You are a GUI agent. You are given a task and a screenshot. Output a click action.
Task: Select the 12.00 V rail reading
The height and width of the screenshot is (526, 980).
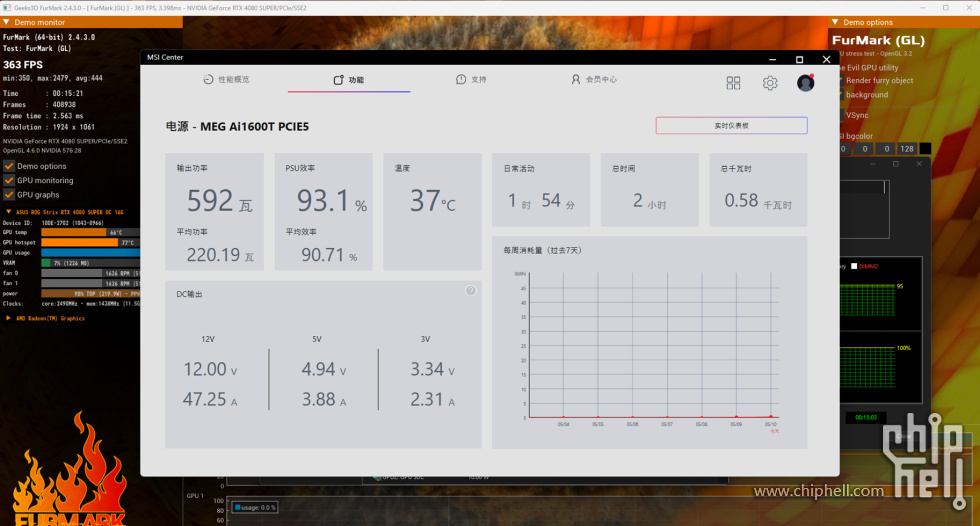click(x=211, y=369)
